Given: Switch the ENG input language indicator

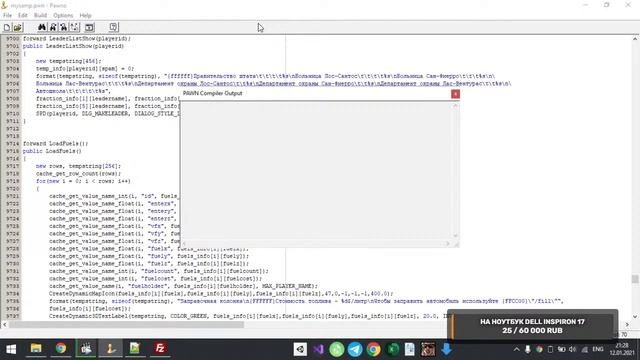Looking at the screenshot, I should [x=598, y=349].
